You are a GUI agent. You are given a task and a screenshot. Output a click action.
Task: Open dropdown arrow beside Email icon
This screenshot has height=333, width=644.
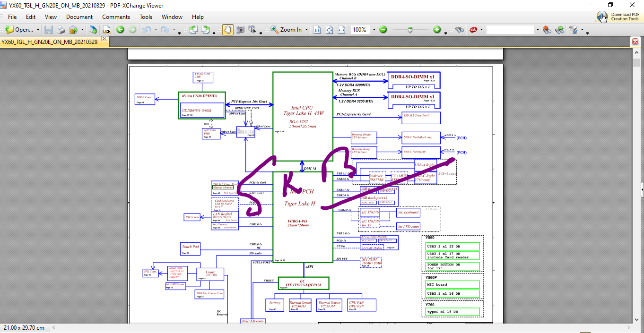coord(82,29)
